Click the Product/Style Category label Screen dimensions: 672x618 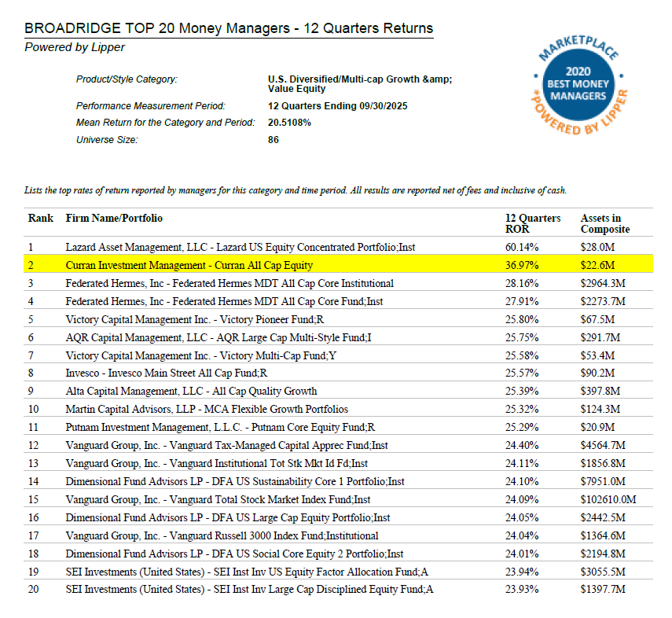coord(127,79)
